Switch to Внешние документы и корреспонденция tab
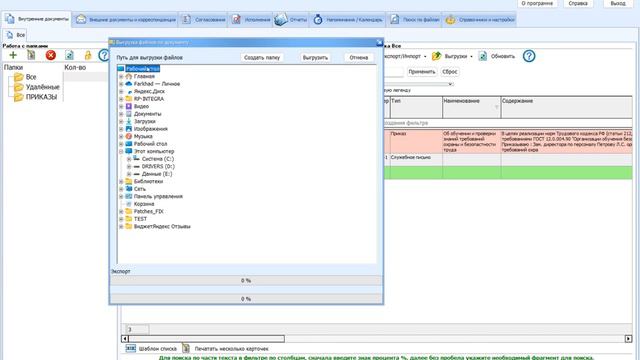The width and height of the screenshot is (640, 360). [x=126, y=19]
